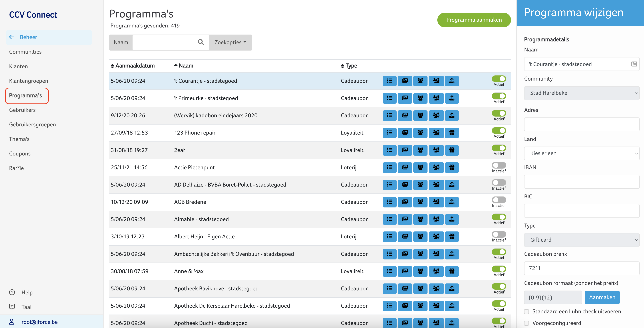
Task: Open Klantengroepen in sidebar
Action: click(x=29, y=81)
